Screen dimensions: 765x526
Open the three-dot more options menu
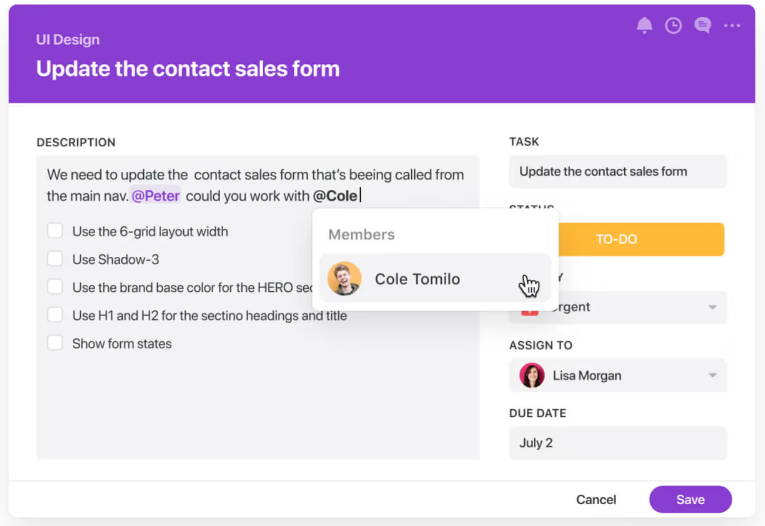click(x=732, y=25)
